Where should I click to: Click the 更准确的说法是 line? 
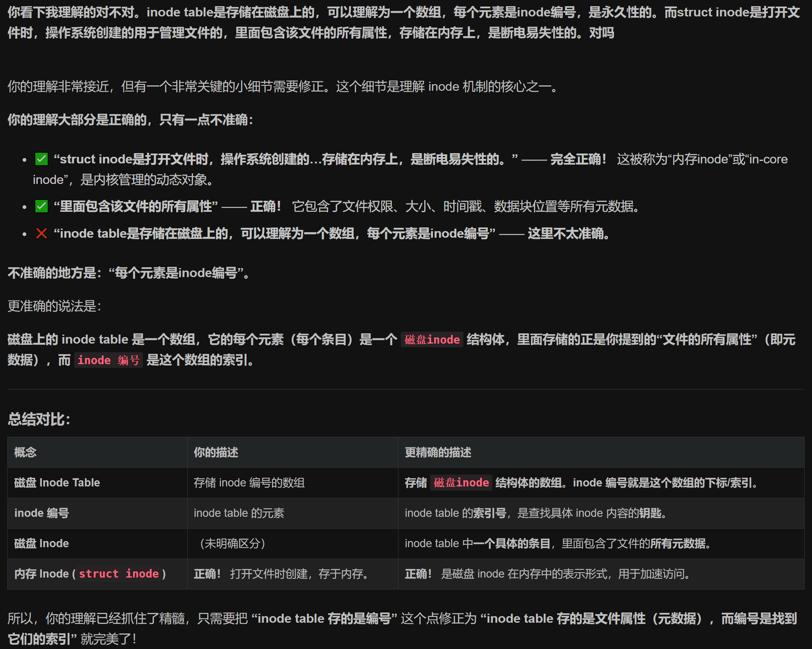(54, 306)
